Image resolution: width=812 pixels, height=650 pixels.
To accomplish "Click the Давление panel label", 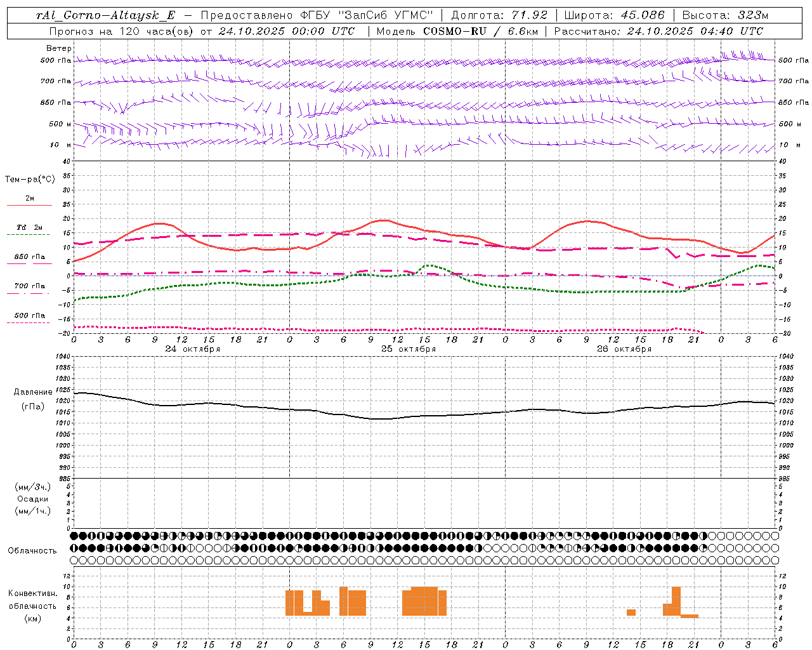I will pos(33,392).
